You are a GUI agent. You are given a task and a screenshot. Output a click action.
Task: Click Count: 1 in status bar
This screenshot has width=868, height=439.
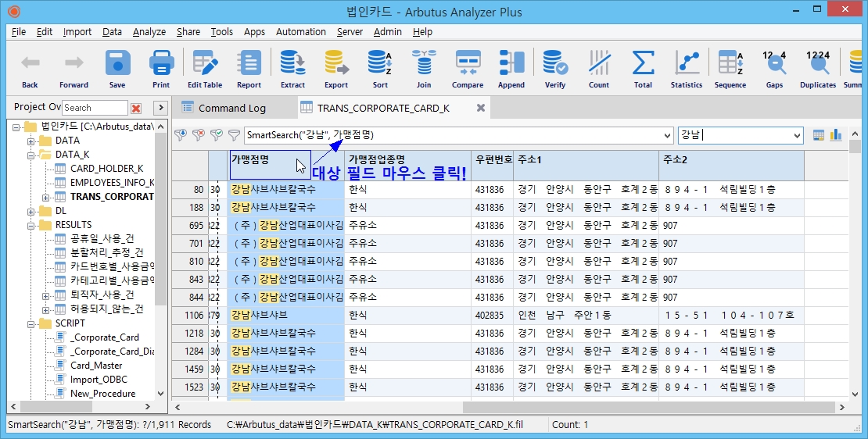click(570, 425)
